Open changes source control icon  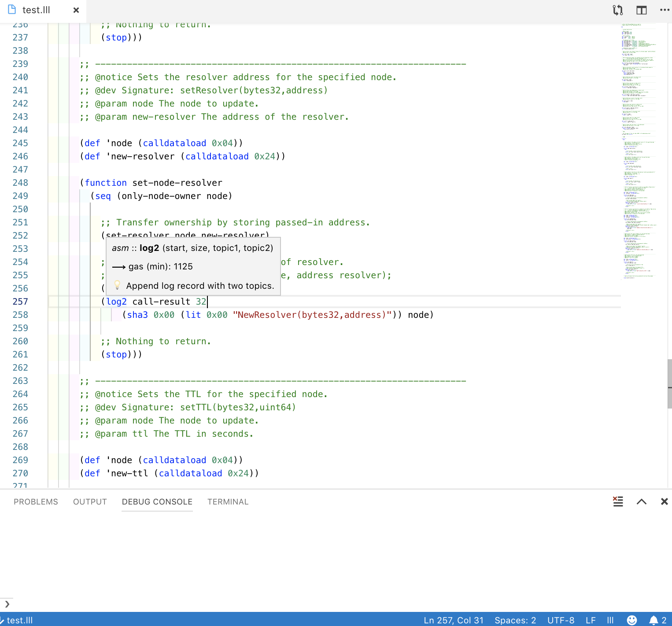618,10
